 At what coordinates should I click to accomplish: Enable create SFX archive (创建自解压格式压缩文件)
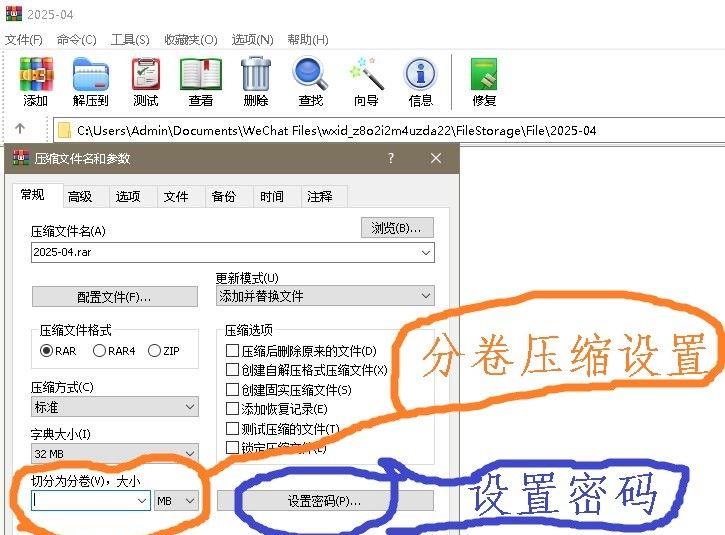point(232,369)
